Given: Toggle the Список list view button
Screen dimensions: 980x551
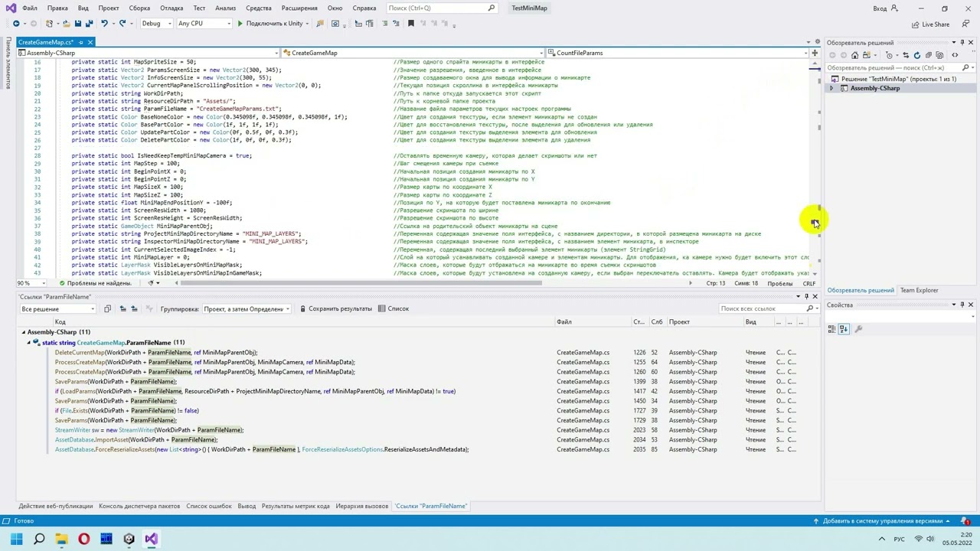Looking at the screenshot, I should click(393, 308).
